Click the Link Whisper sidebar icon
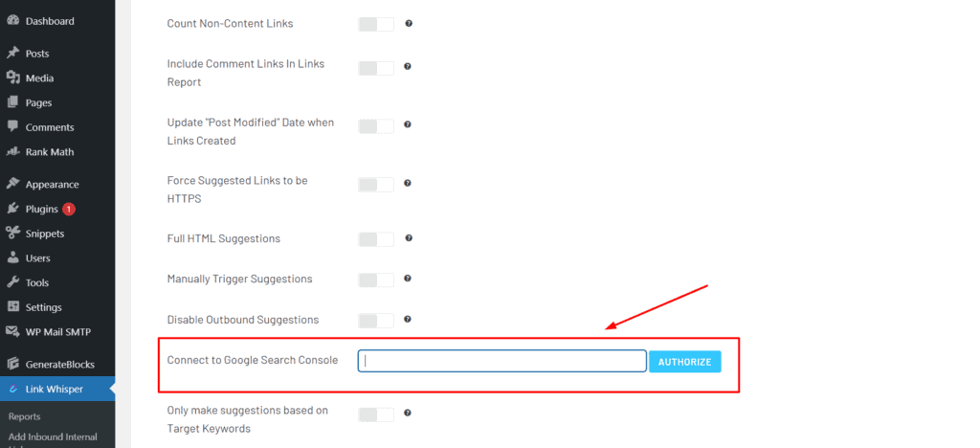 [12, 390]
